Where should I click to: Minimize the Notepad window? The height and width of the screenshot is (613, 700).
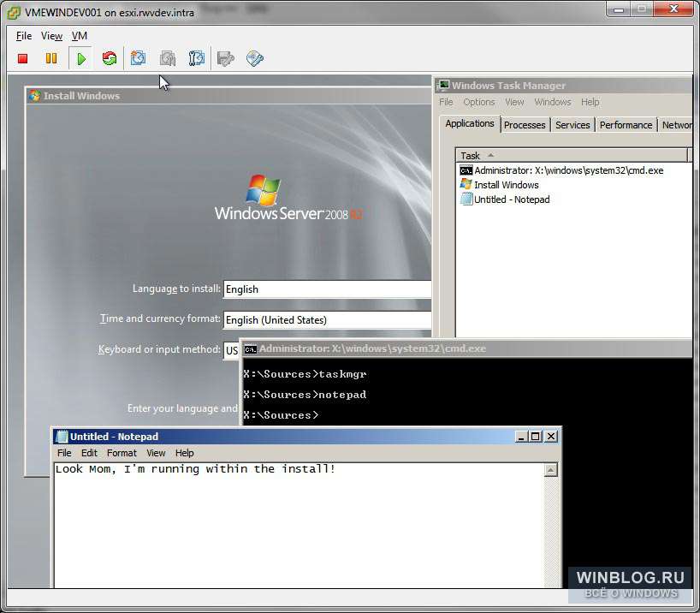pos(520,437)
